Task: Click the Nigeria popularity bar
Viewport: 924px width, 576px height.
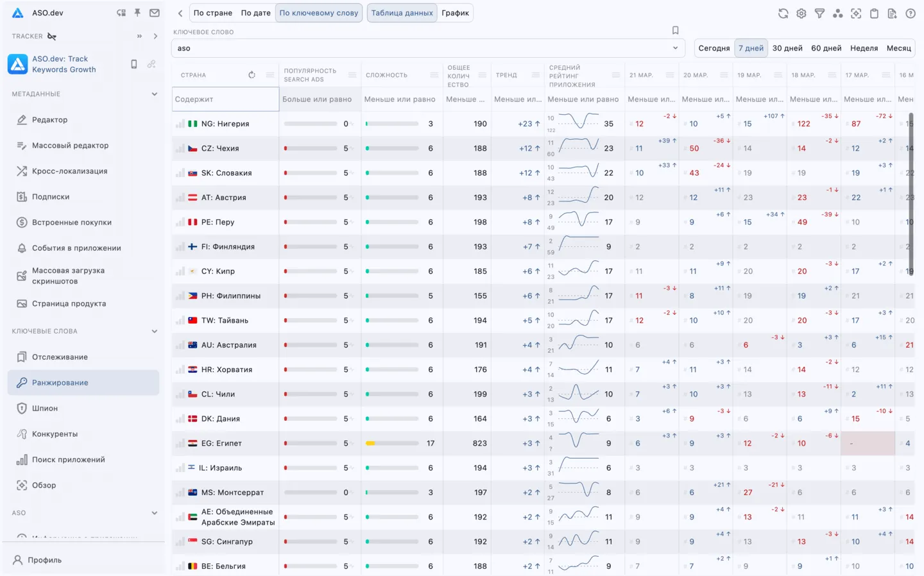Action: click(x=310, y=124)
